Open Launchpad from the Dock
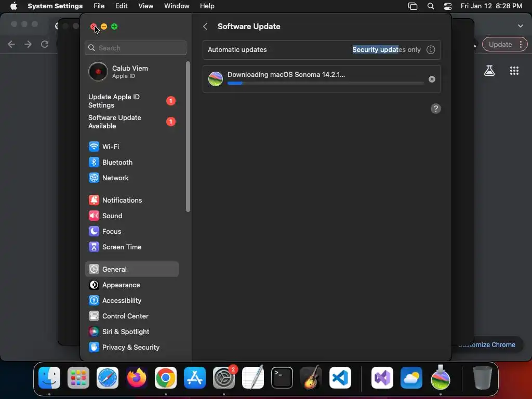Image resolution: width=532 pixels, height=399 pixels. tap(78, 378)
